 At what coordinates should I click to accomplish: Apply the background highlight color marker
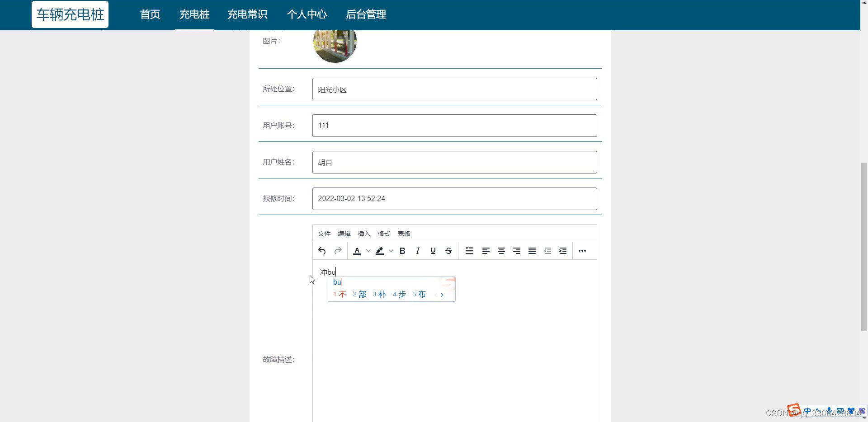click(380, 251)
